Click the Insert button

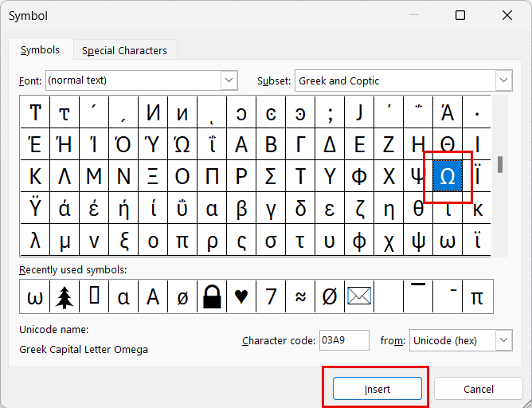tap(377, 389)
